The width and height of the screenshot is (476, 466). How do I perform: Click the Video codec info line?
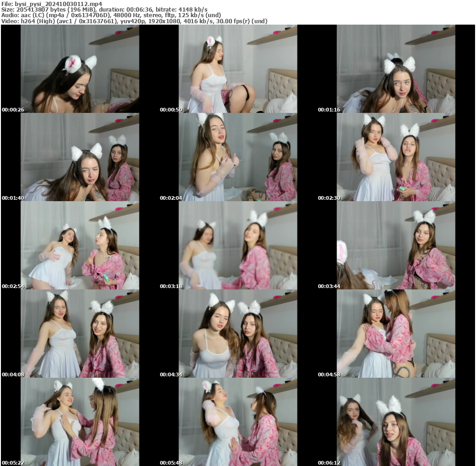tap(134, 21)
